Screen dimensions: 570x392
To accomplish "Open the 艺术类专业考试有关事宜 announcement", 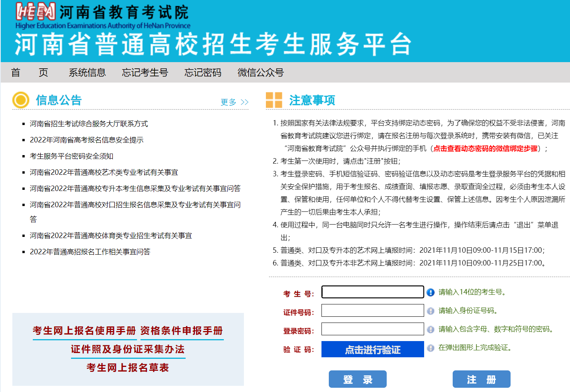I will point(104,172).
